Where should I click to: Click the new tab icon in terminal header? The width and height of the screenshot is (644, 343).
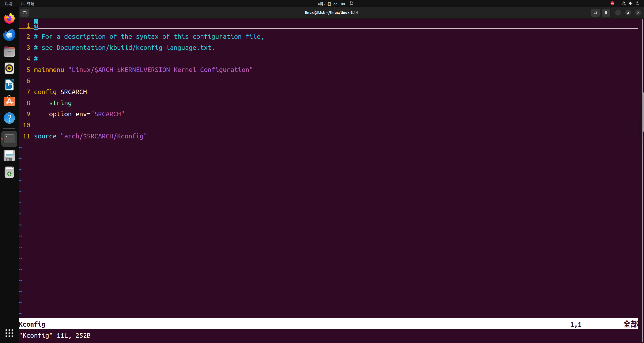pos(25,13)
